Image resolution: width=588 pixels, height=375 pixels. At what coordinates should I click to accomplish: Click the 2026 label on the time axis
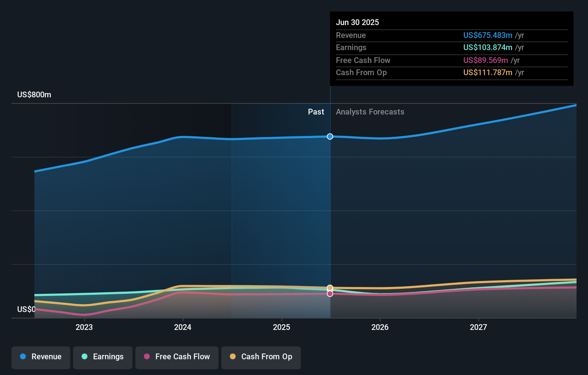pyautogui.click(x=380, y=327)
